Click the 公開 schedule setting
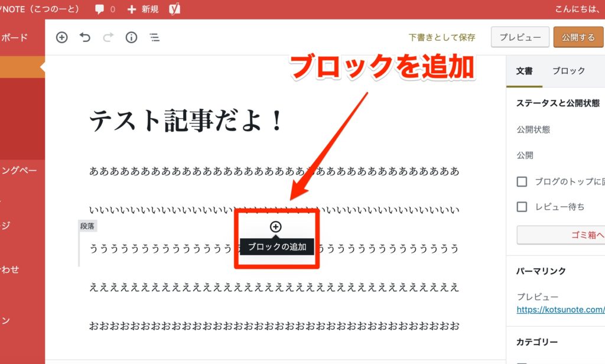605x364 pixels. (525, 155)
